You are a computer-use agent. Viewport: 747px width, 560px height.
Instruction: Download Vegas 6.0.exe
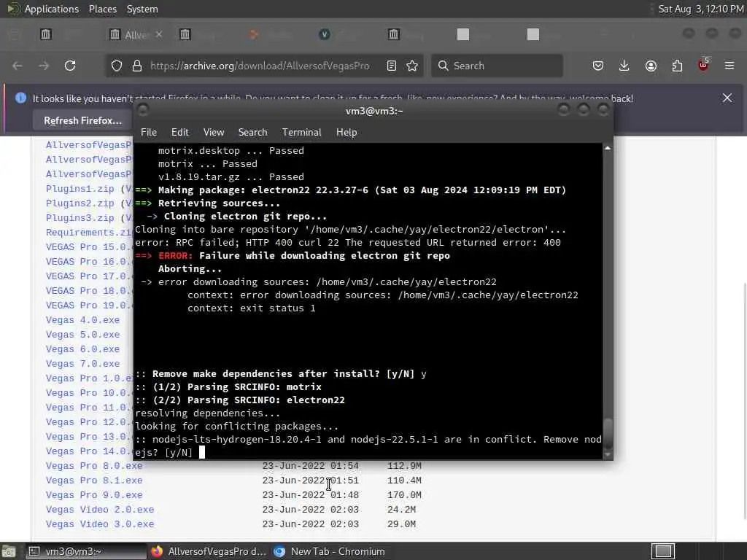(82, 349)
